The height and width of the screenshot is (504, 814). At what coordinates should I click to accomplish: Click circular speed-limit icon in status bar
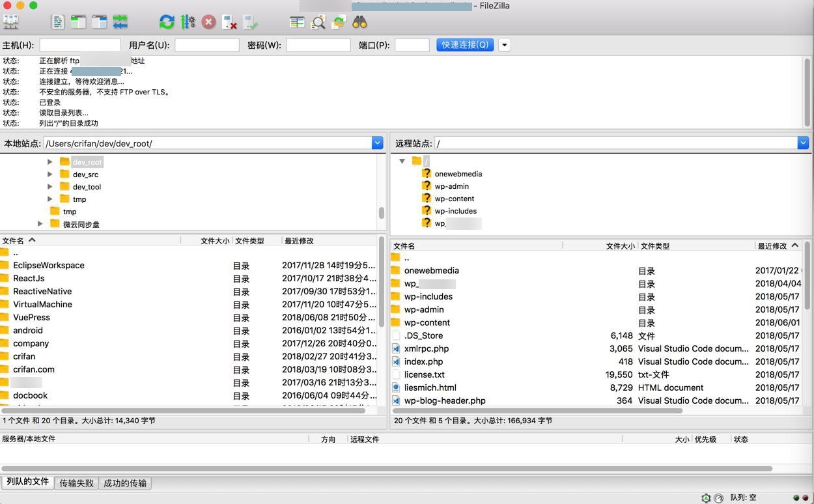[718, 498]
